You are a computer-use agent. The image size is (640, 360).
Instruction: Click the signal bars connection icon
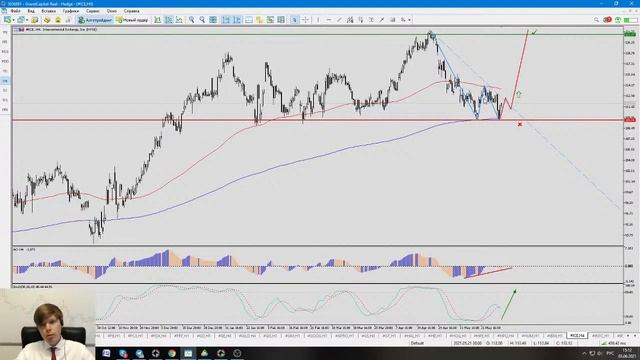(633, 20)
